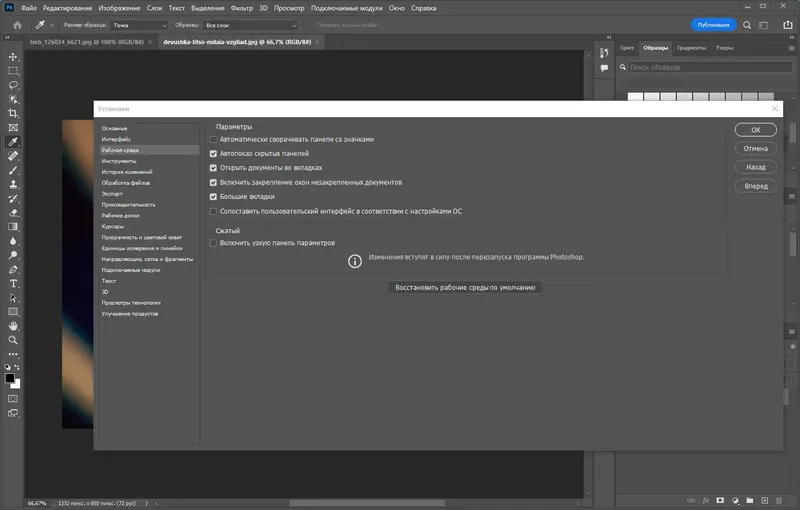Select the Zoom tool

point(13,340)
